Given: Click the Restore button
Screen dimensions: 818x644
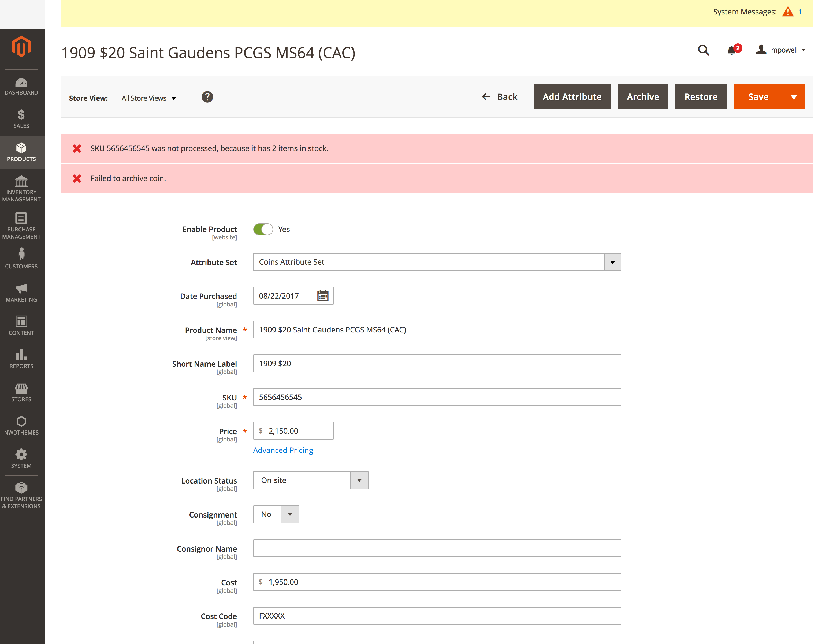Looking at the screenshot, I should [x=700, y=97].
